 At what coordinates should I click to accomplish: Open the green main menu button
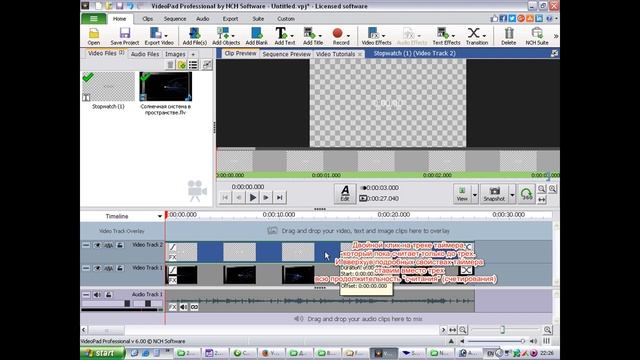point(93,19)
